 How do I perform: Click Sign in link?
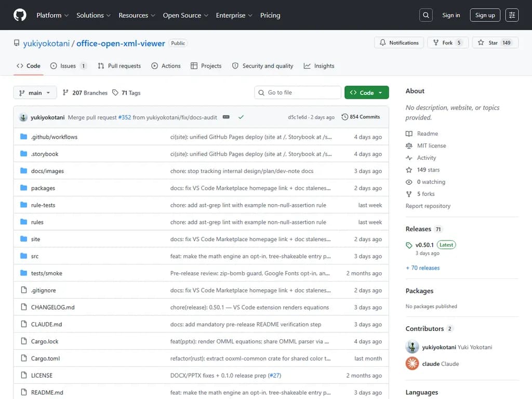pos(451,15)
